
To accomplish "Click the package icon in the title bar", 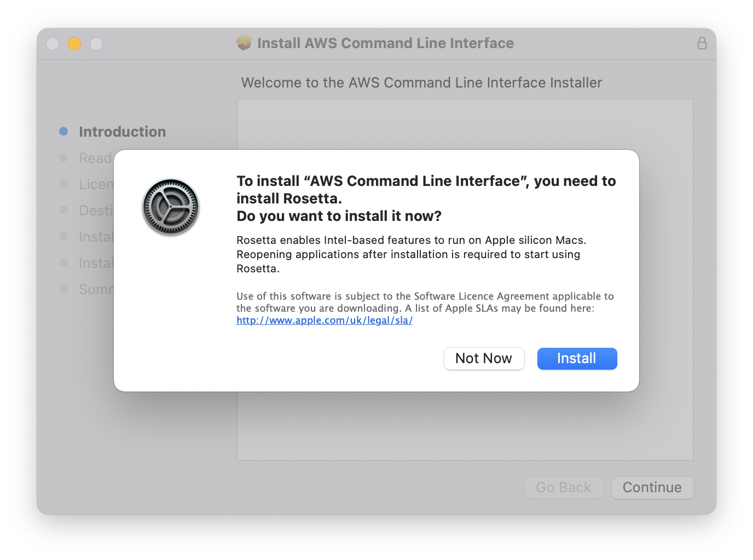I will point(245,43).
